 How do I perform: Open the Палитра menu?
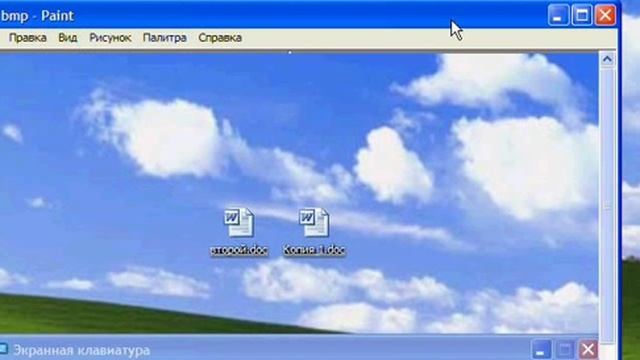(164, 38)
